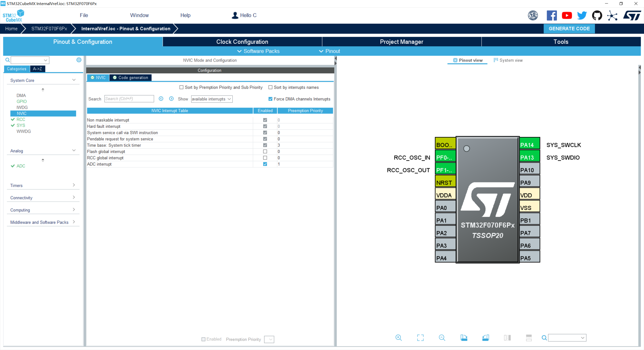Disable the ADC interrupt checkbox
Image resolution: width=644 pixels, height=350 pixels.
[x=265, y=164]
